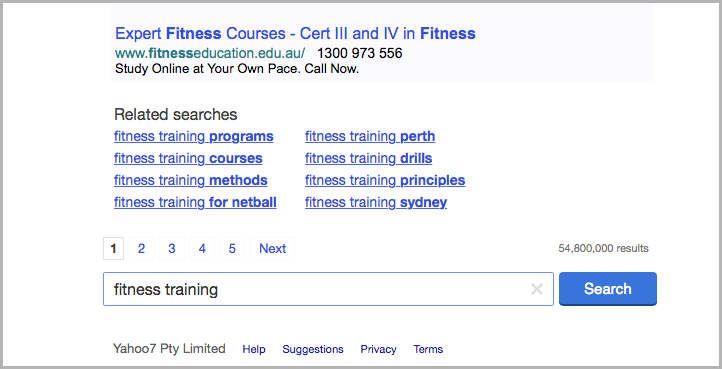Open fitness training sydney related search
The width and height of the screenshot is (722, 369).
click(376, 202)
